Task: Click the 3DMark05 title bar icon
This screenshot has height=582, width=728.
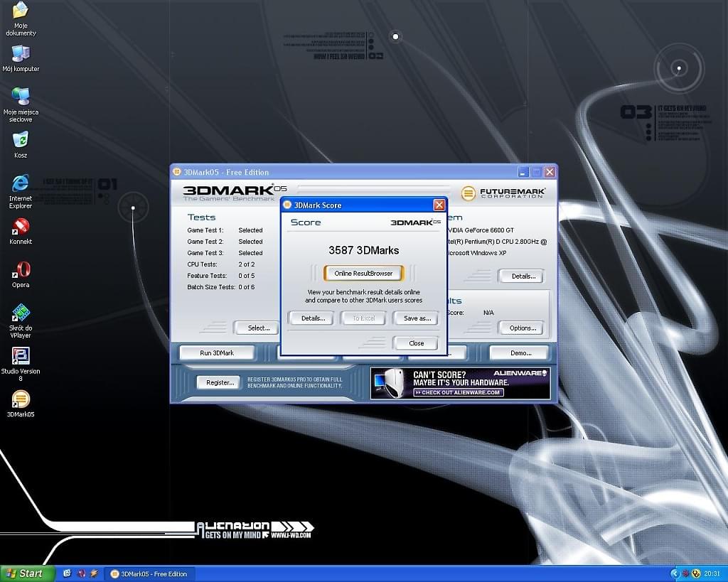Action: pyautogui.click(x=176, y=172)
